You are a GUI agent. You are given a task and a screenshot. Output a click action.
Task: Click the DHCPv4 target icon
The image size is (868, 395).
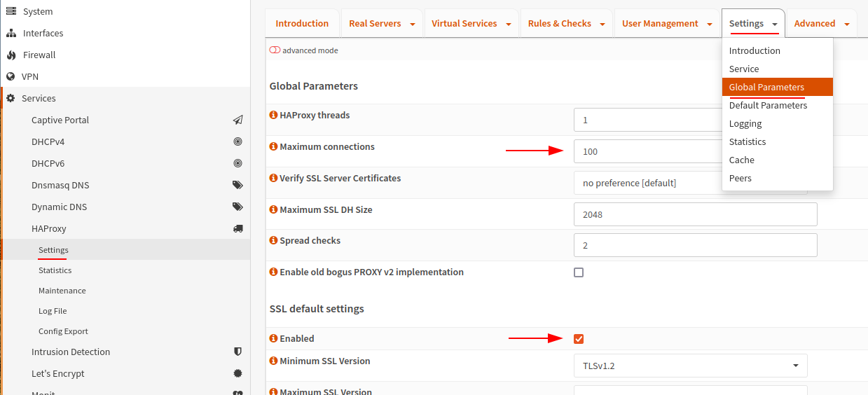pos(238,141)
